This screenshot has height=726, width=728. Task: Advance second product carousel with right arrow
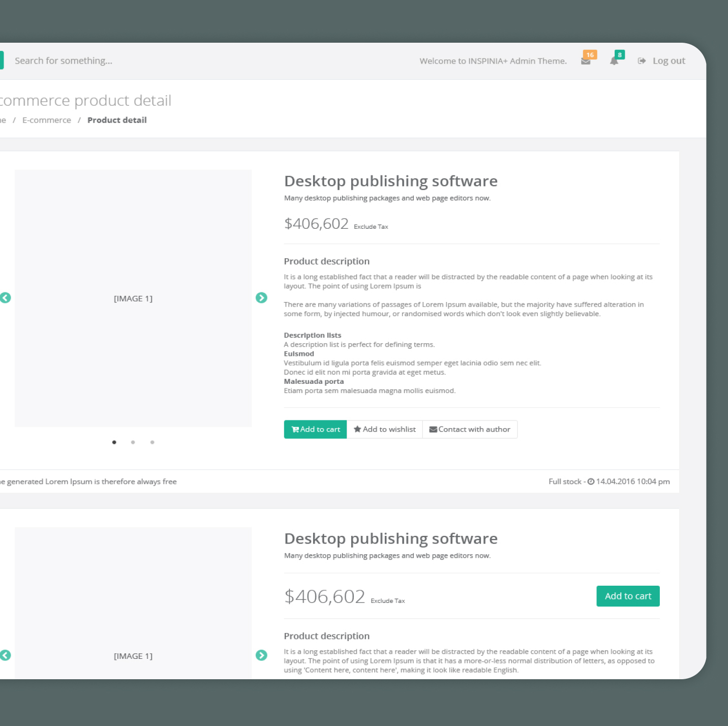(261, 655)
